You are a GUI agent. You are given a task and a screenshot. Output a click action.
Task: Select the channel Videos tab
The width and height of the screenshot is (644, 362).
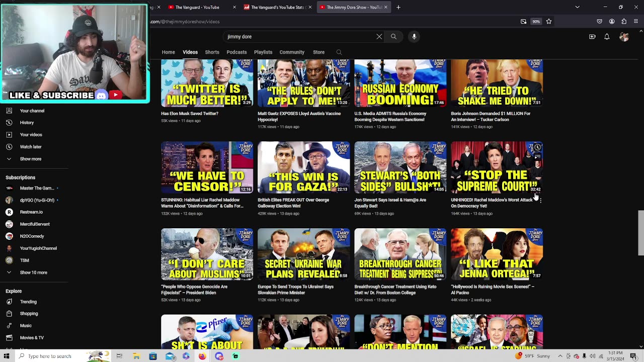pyautogui.click(x=190, y=52)
